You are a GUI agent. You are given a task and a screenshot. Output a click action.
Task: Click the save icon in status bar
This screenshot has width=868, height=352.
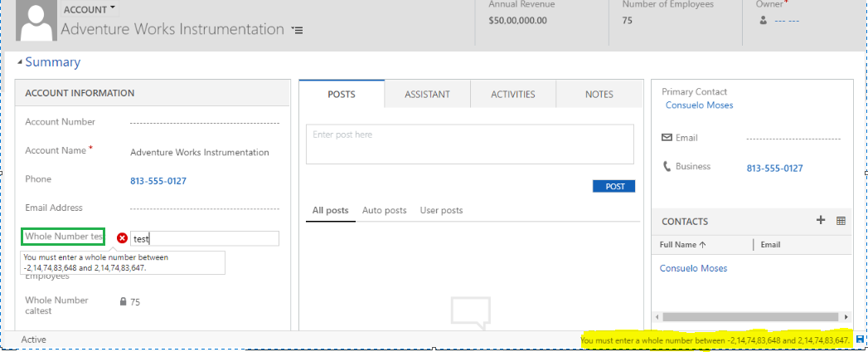click(860, 340)
